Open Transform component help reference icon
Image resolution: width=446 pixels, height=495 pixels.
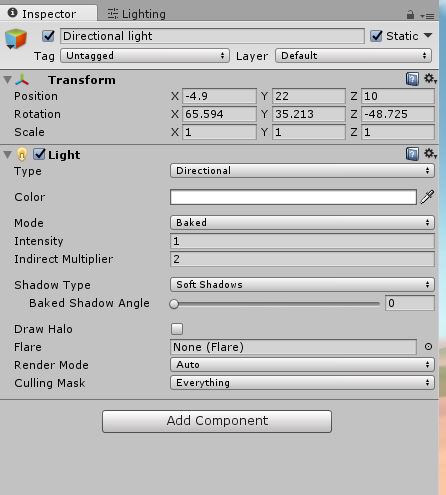click(x=412, y=79)
